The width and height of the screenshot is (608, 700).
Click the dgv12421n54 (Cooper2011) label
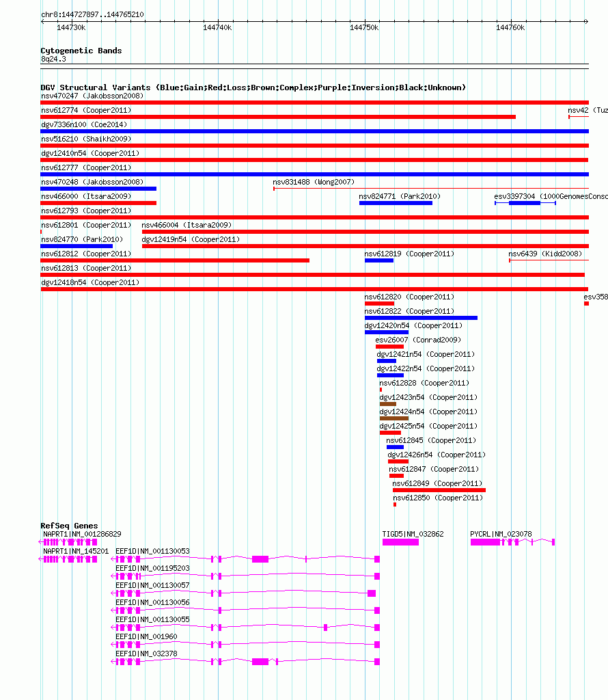(x=426, y=354)
